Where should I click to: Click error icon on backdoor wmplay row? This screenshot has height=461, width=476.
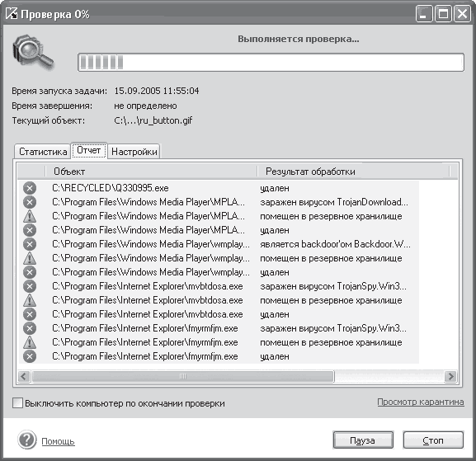[30, 244]
